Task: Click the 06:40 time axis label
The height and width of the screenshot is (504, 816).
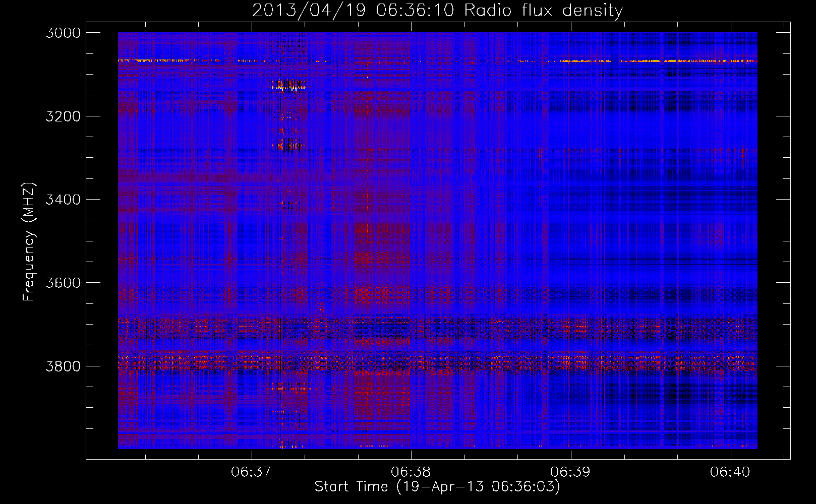Action: (730, 472)
